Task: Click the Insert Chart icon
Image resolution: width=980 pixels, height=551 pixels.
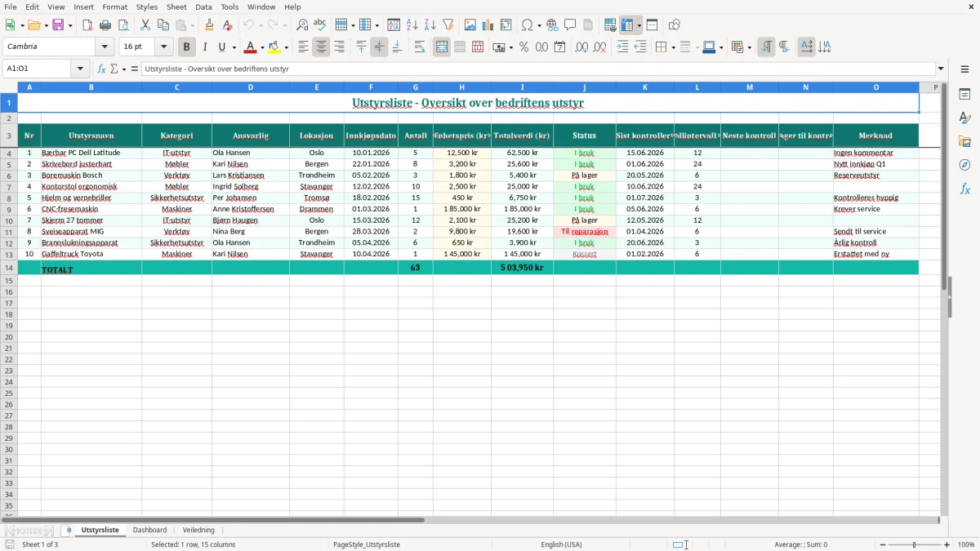Action: click(x=488, y=25)
